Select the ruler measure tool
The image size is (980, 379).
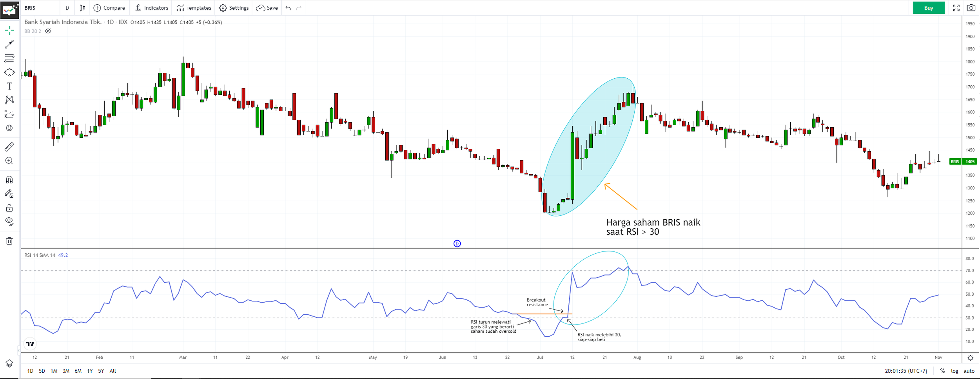click(9, 147)
